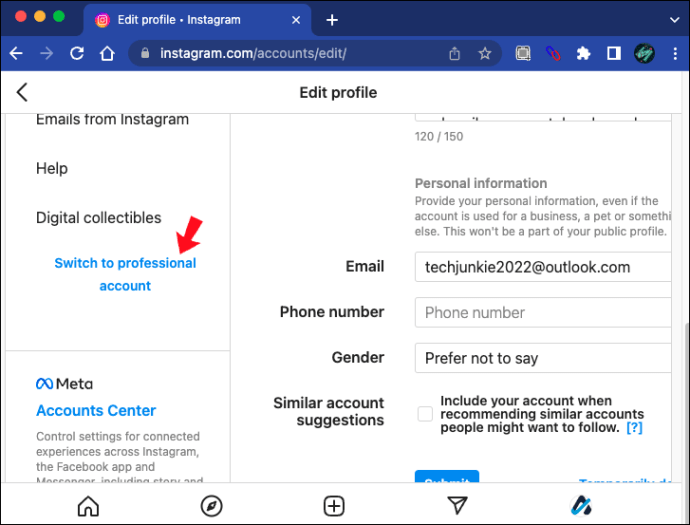Open the Accounts Center link

[x=96, y=410]
